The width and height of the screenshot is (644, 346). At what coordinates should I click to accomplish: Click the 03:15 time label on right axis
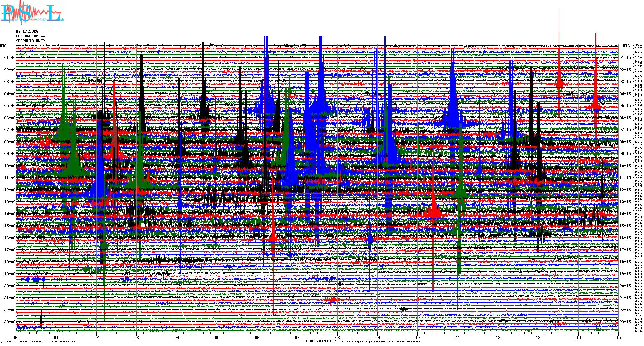click(625, 82)
